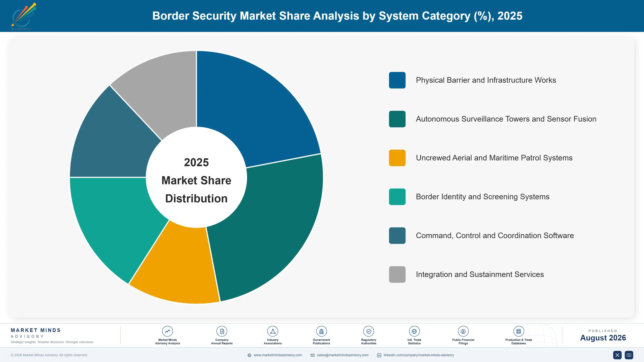Click the Regulatory Authorities shield icon
Viewport: 644px width, 362px height.
pos(368,331)
